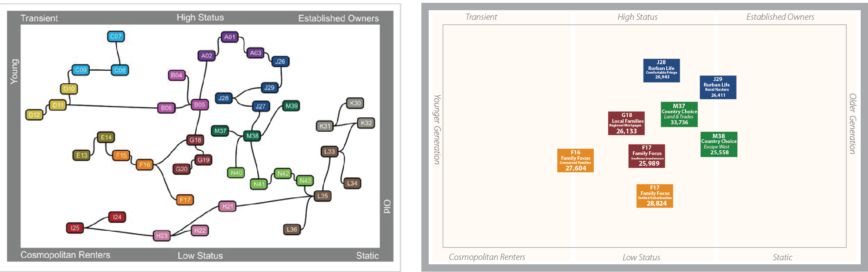Select the olive E14 node
This screenshot has height=272, width=868.
pyautogui.click(x=106, y=137)
